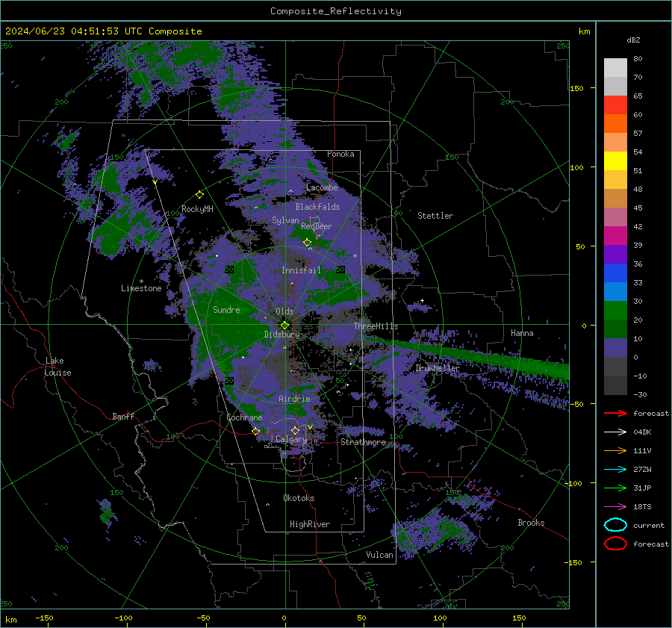Click the Limestone label
The height and width of the screenshot is (628, 672).
pyautogui.click(x=141, y=288)
